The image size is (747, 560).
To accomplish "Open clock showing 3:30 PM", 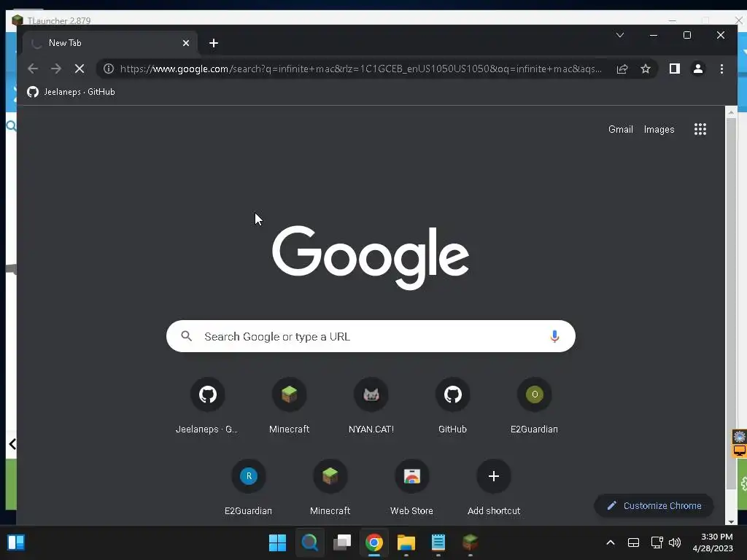I will coord(713,542).
